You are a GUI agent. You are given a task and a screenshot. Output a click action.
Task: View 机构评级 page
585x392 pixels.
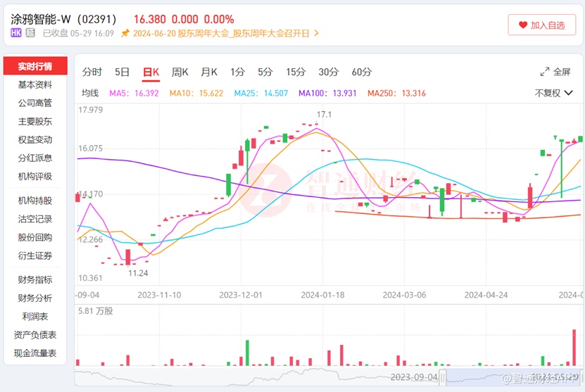[35, 177]
